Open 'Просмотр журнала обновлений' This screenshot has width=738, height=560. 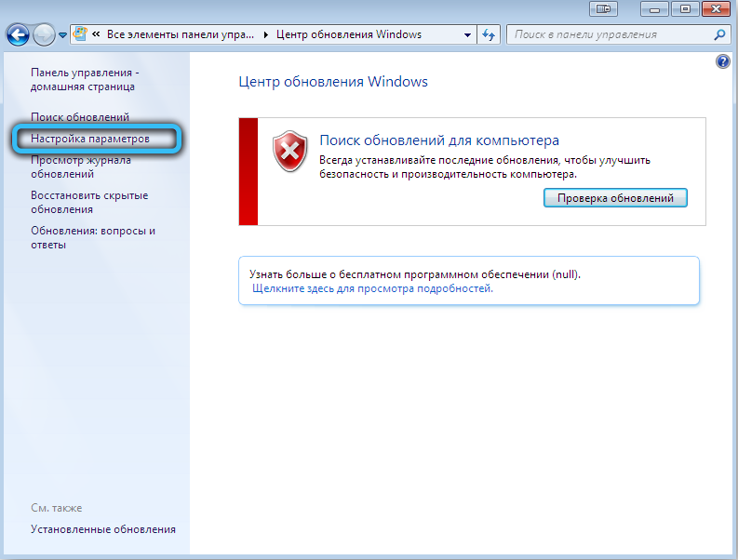click(81, 167)
